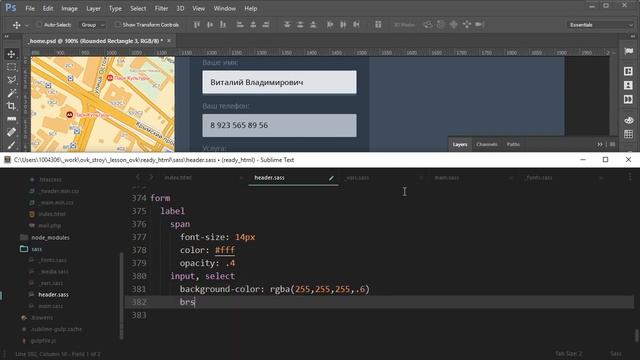Click the Align top edges icon
Image resolution: width=640 pixels, height=360 pixels.
tap(197, 25)
